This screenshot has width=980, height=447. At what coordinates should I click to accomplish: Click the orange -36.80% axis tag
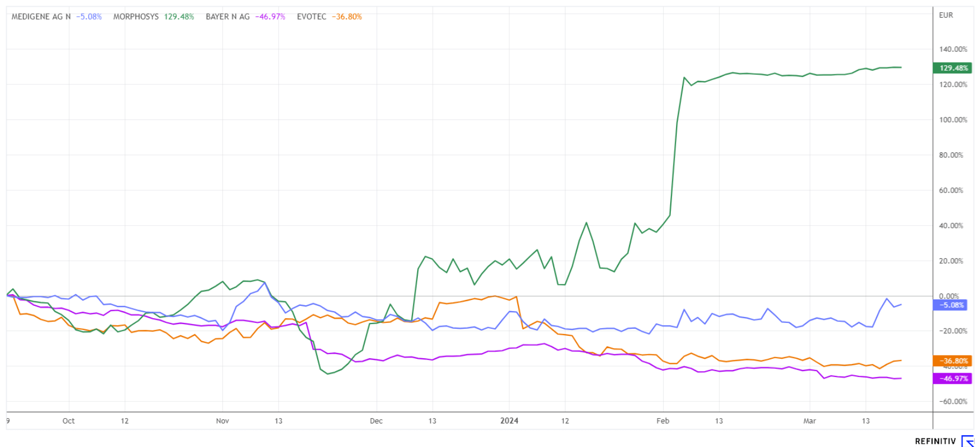[953, 361]
